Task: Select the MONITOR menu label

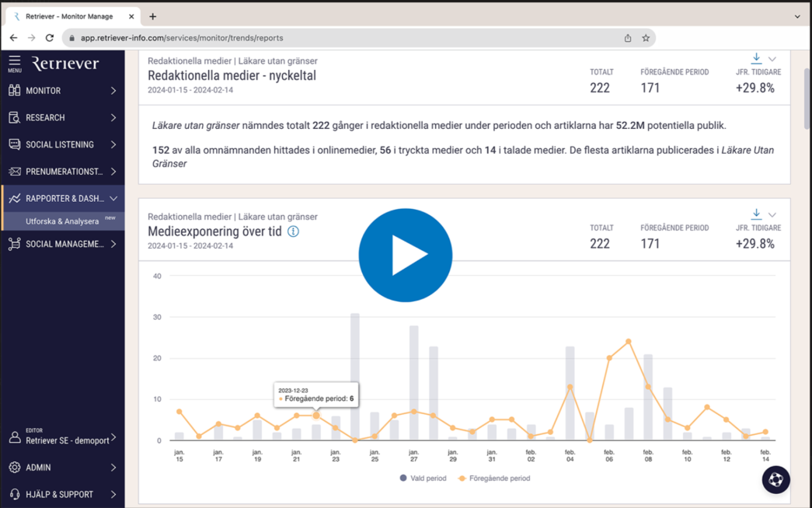Action: click(44, 91)
